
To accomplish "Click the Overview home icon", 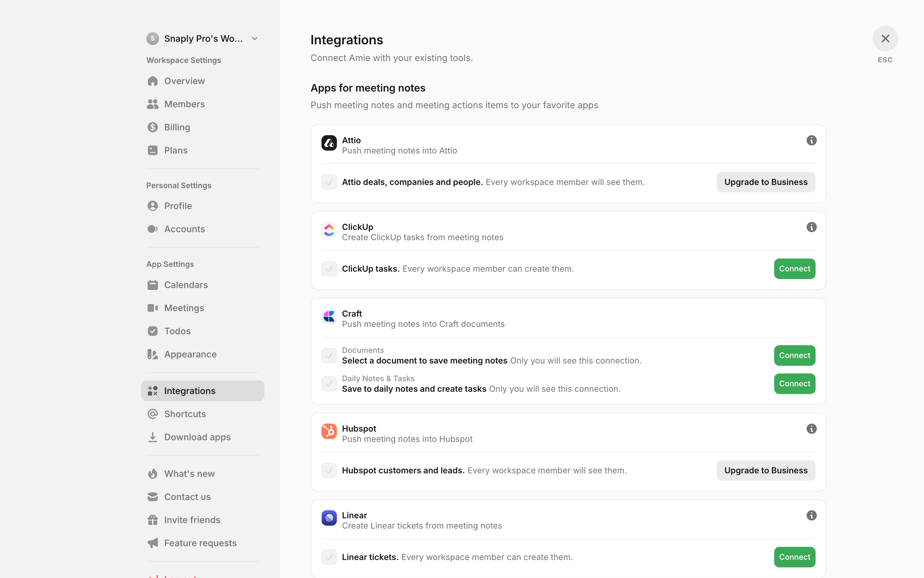I will pyautogui.click(x=152, y=81).
